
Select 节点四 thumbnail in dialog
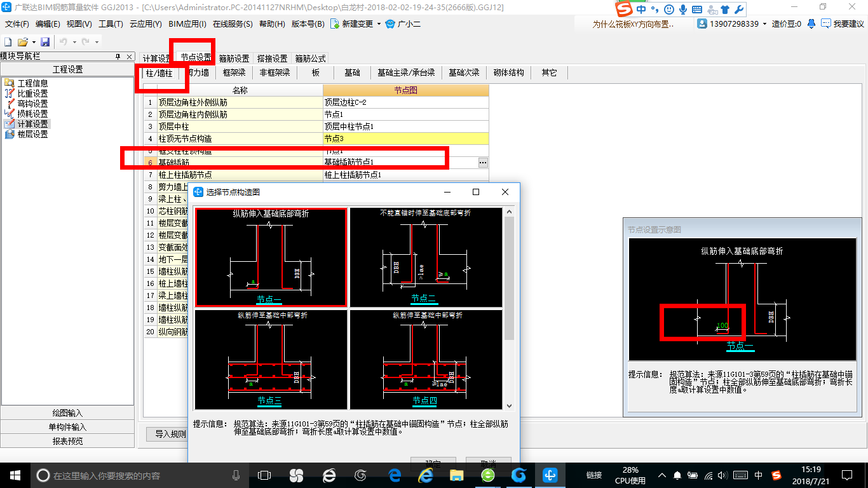point(426,360)
